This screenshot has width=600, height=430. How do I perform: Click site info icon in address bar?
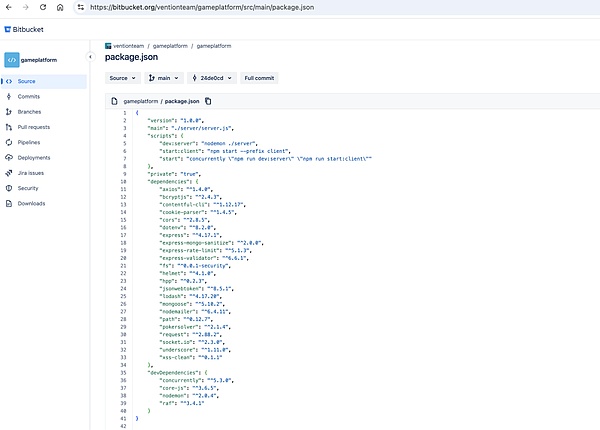click(79, 7)
